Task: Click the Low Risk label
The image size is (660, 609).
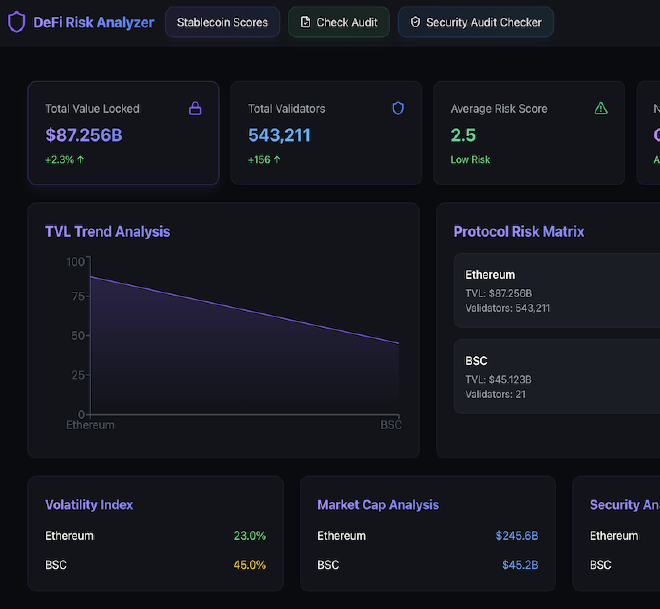Action: tap(470, 160)
